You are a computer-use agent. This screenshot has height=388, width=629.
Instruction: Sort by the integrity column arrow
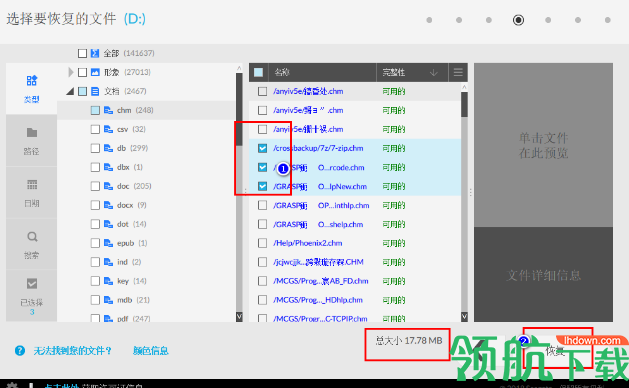point(434,73)
